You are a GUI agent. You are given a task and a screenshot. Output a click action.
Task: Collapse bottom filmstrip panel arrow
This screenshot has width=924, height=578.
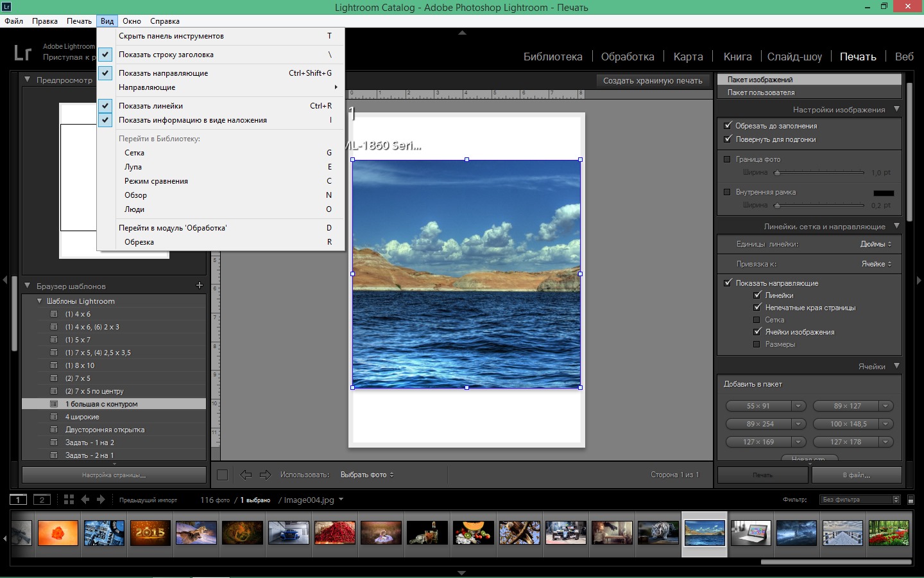(x=461, y=573)
